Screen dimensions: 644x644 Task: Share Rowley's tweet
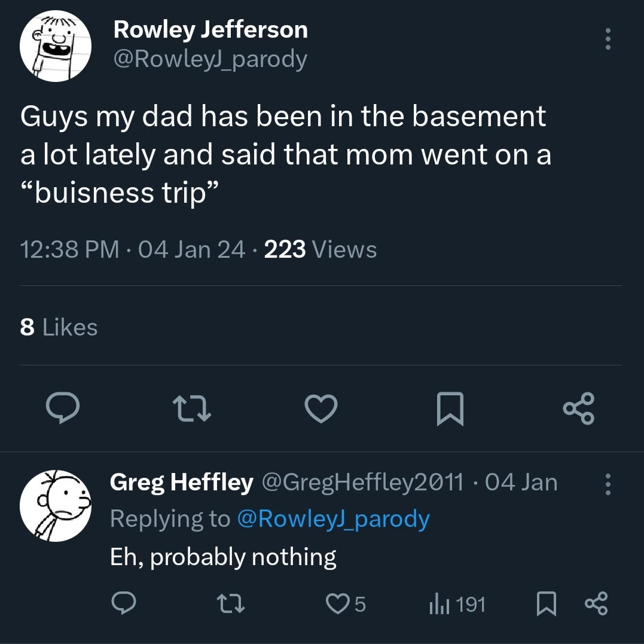[579, 409]
